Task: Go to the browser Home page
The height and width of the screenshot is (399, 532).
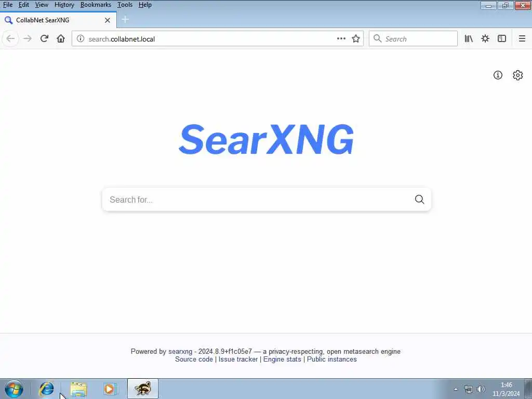Action: [61, 38]
